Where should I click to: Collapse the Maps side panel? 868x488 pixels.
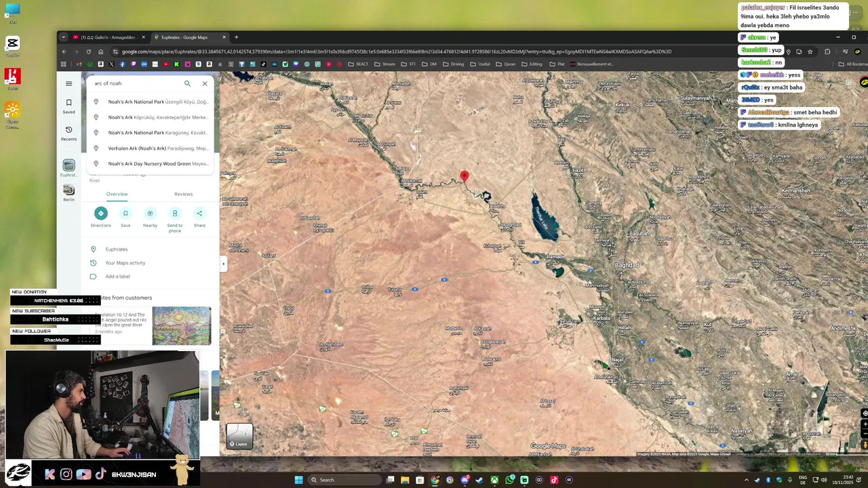point(224,264)
